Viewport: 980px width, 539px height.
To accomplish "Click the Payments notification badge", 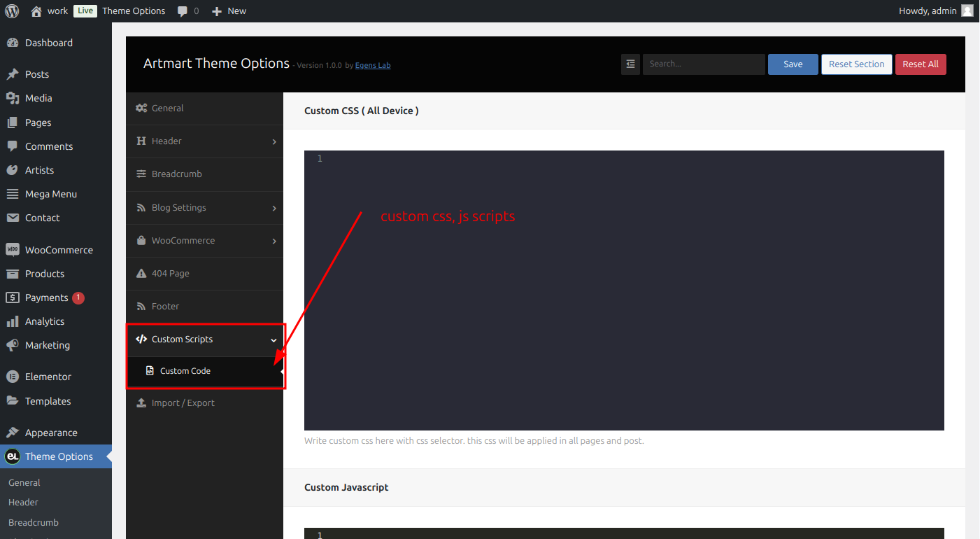I will point(78,297).
